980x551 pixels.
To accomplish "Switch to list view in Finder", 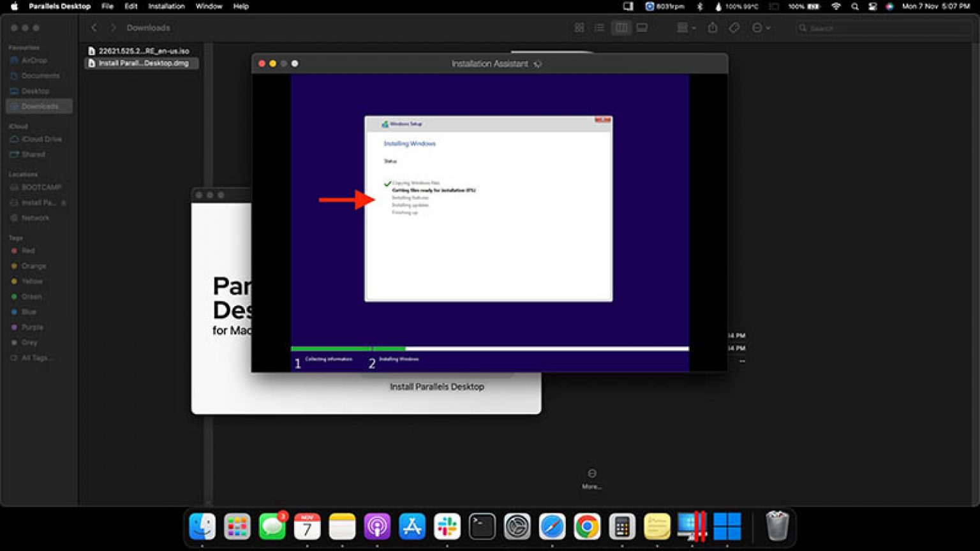I will 599,28.
